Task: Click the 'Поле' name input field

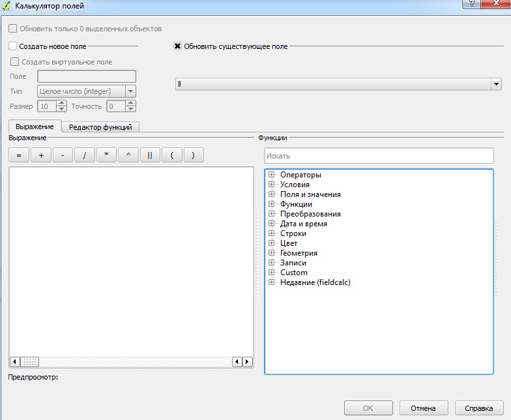Action: click(x=87, y=76)
